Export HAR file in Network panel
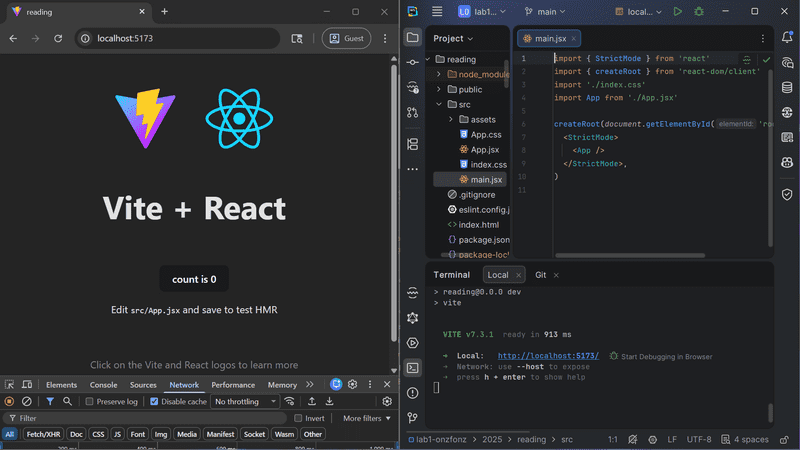 tap(330, 402)
